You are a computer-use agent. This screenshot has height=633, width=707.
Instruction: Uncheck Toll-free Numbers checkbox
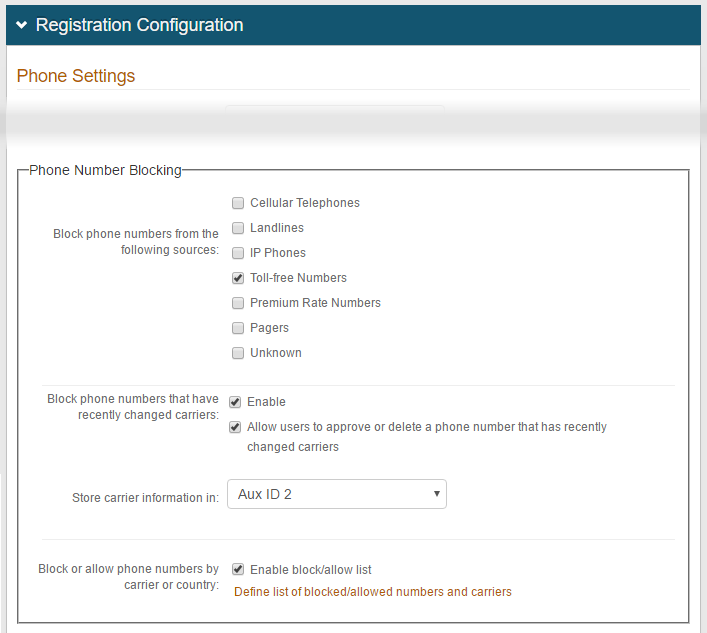(238, 278)
